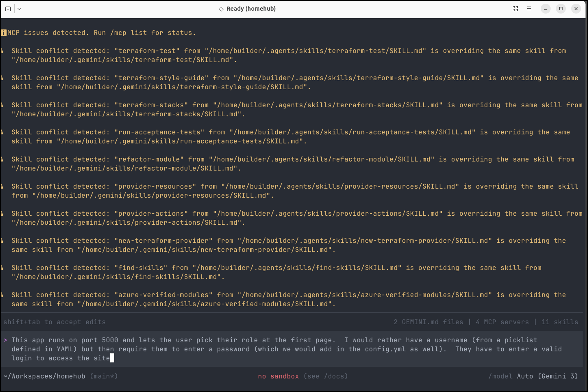Click the "/model Auto (Gemini 3)" selector
Image resolution: width=588 pixels, height=392 pixels.
point(533,376)
